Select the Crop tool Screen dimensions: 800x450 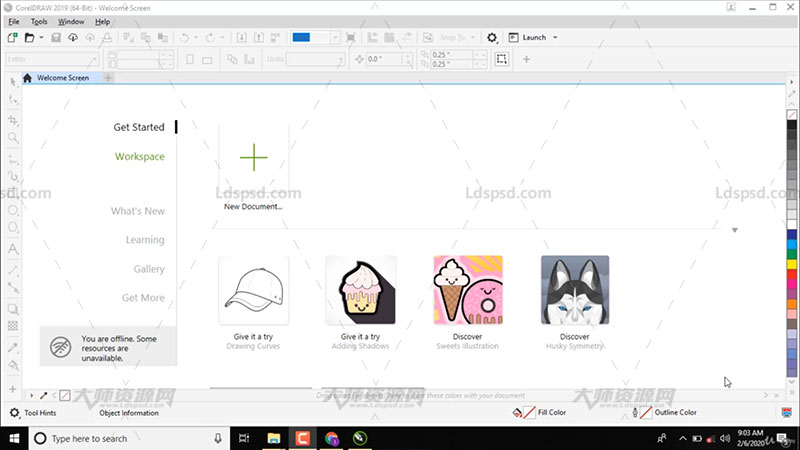coord(13,120)
